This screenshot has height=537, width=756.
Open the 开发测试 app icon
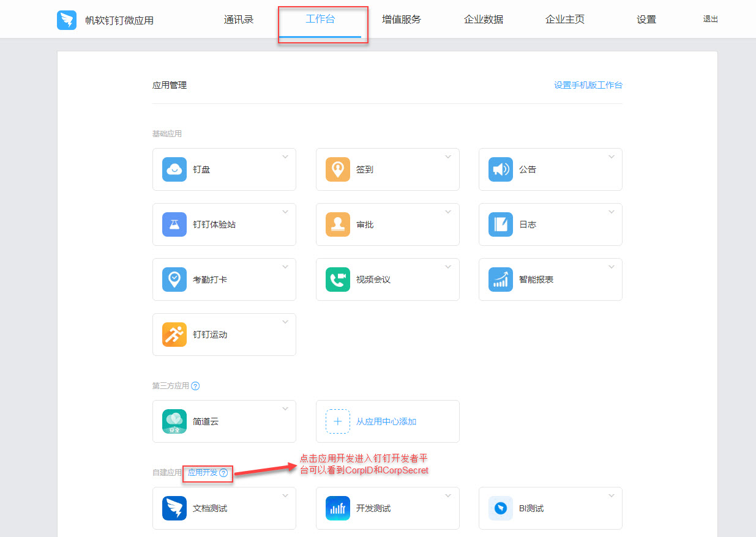tap(338, 508)
